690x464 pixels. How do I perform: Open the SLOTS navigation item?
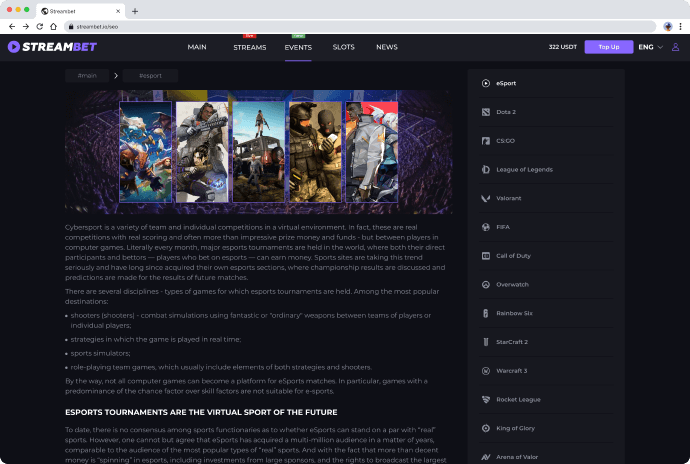coord(344,47)
